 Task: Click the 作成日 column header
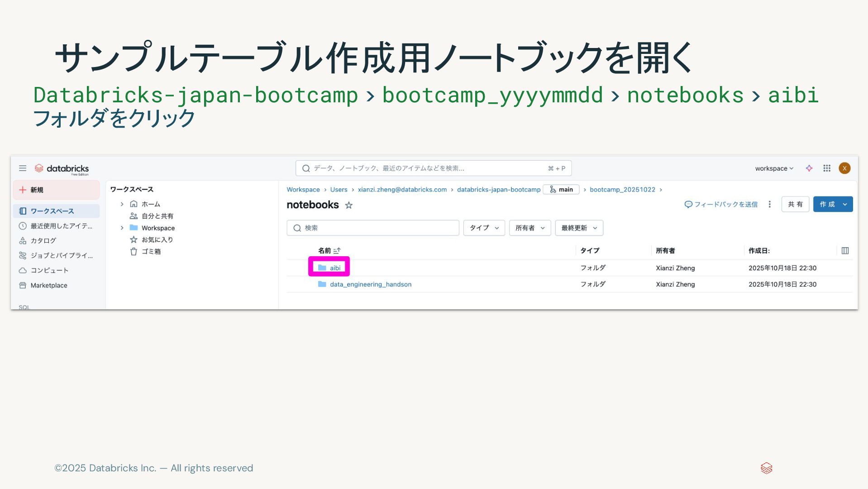coord(759,250)
